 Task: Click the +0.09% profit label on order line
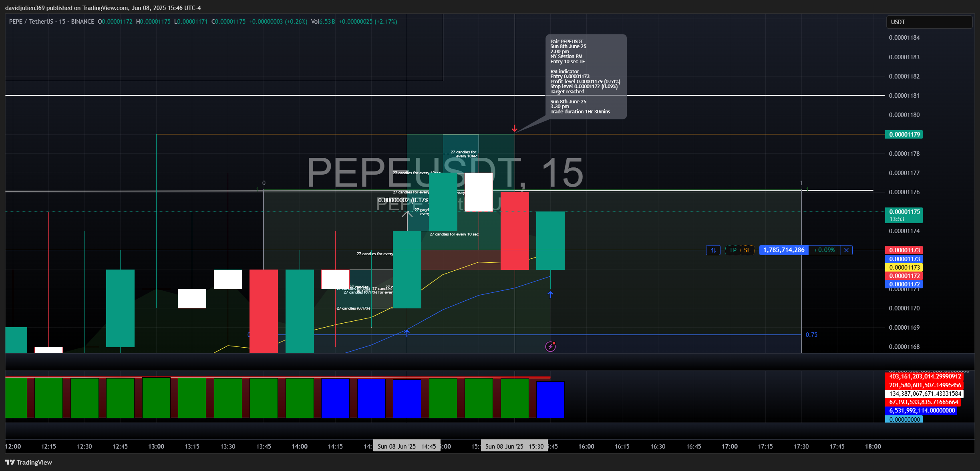[824, 250]
